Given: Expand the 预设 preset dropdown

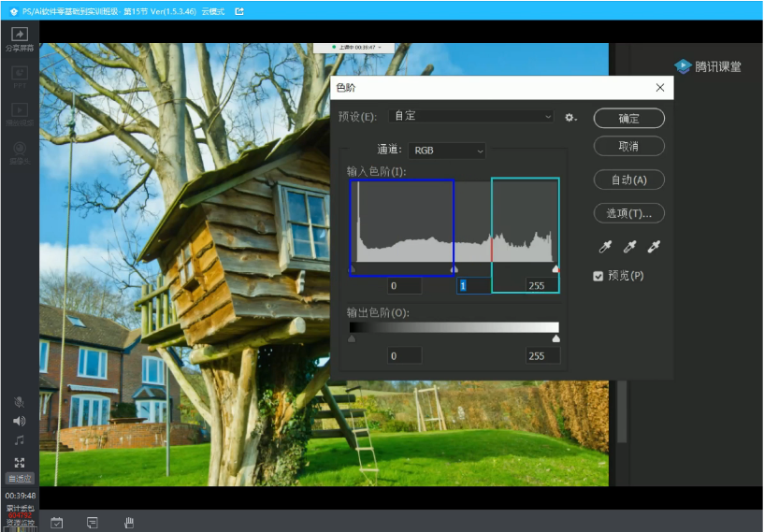Looking at the screenshot, I should point(471,116).
